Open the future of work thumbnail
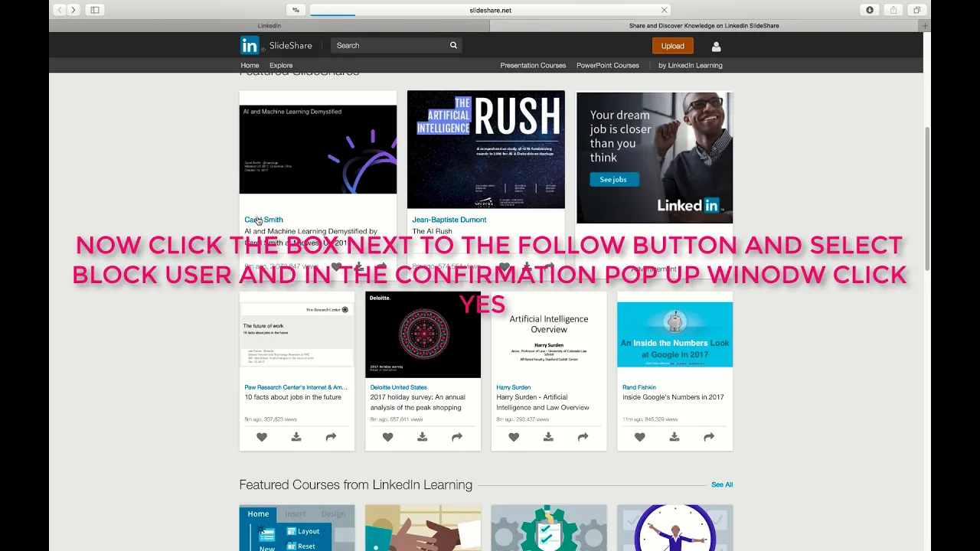980x551 pixels. point(297,334)
